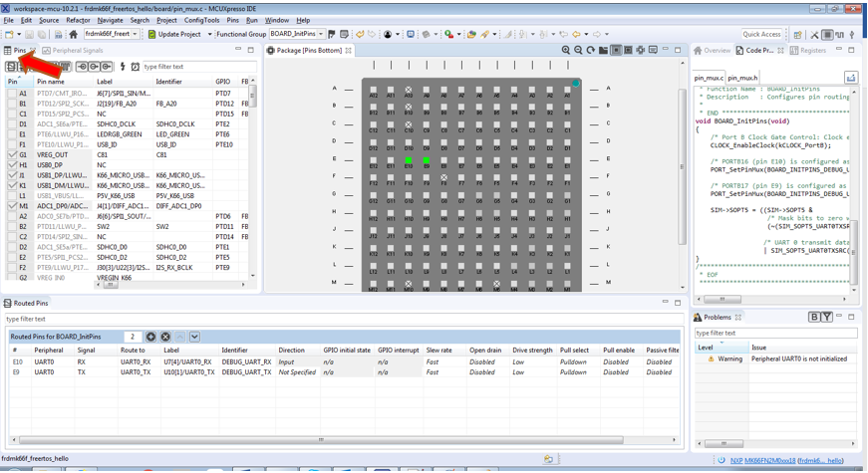Open the BOARD_InitPins functional group dropdown
This screenshot has height=473, width=868.
tap(321, 34)
